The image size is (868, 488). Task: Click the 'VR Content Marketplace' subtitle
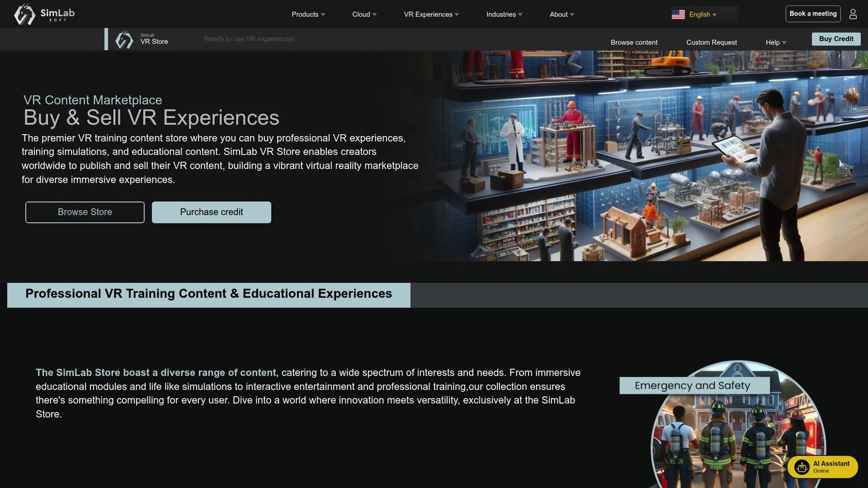pyautogui.click(x=93, y=100)
